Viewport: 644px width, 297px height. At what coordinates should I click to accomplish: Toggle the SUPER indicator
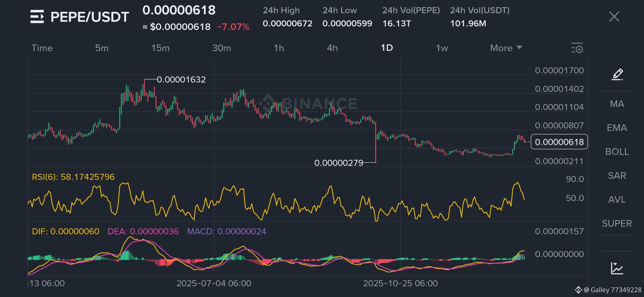617,223
